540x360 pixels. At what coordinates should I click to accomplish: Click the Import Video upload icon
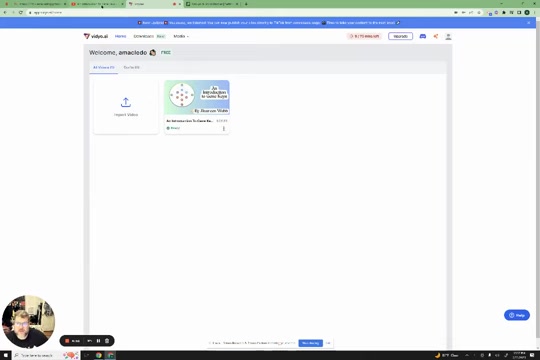126,102
